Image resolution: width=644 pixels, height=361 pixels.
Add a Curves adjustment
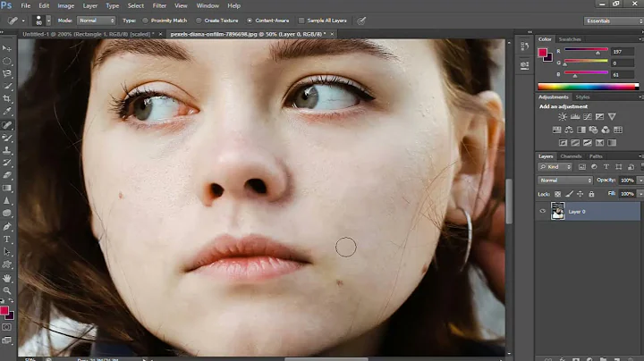coord(588,116)
